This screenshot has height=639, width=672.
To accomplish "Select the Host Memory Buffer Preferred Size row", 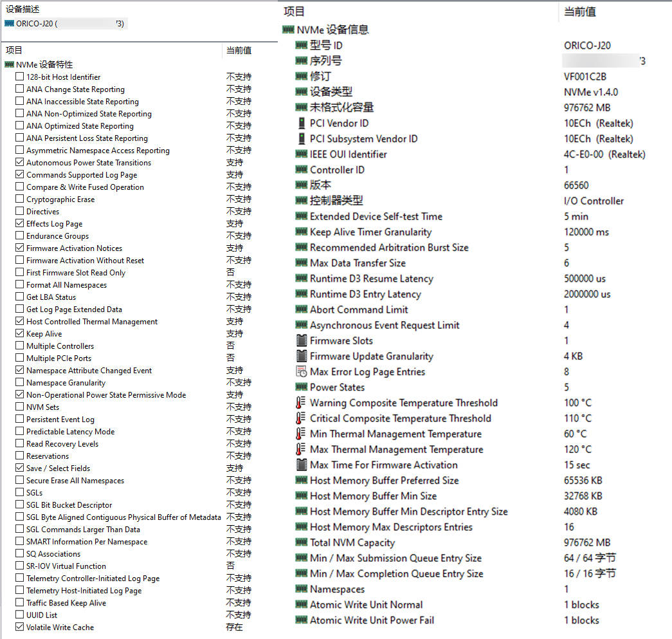I will tap(384, 481).
